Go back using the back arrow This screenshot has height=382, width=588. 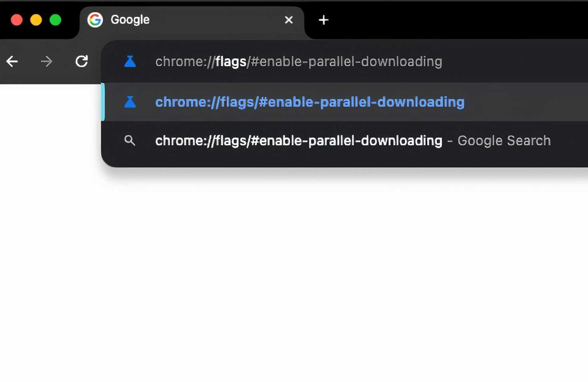12,61
